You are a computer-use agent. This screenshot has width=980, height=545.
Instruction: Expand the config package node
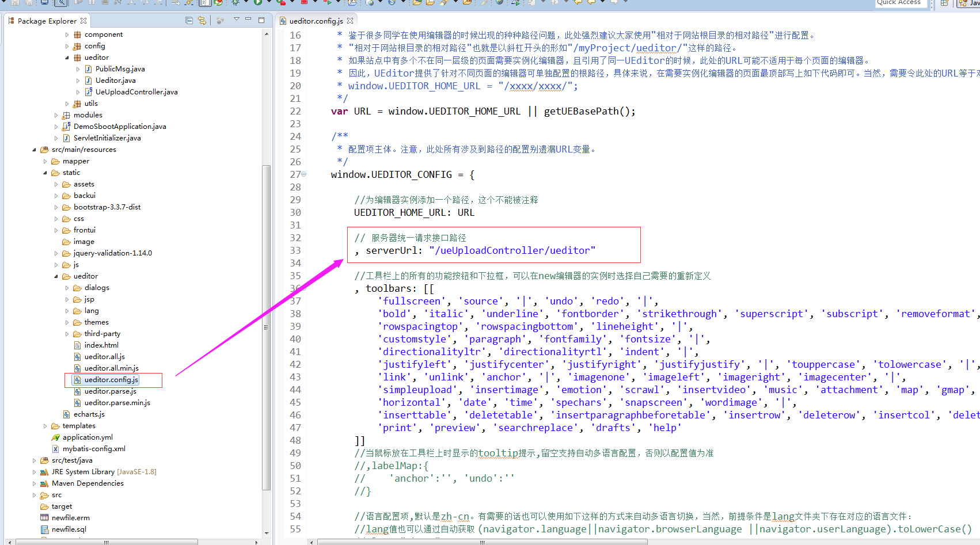tap(67, 46)
